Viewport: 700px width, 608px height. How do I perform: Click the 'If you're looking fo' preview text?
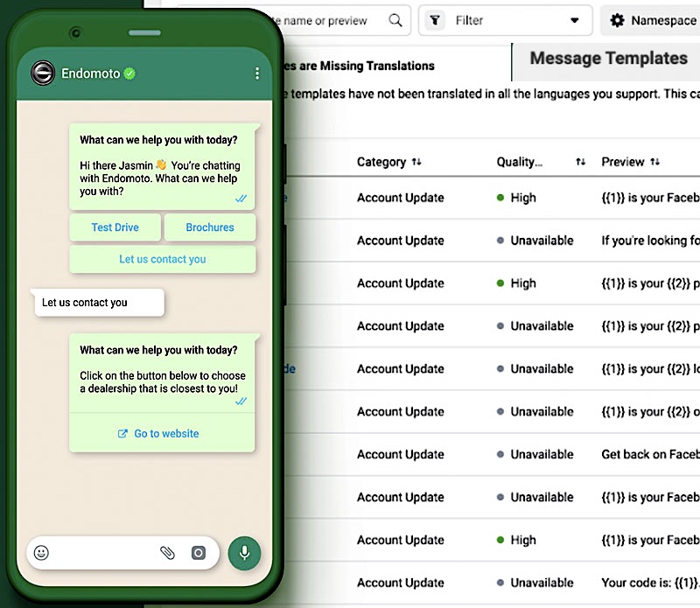point(650,241)
